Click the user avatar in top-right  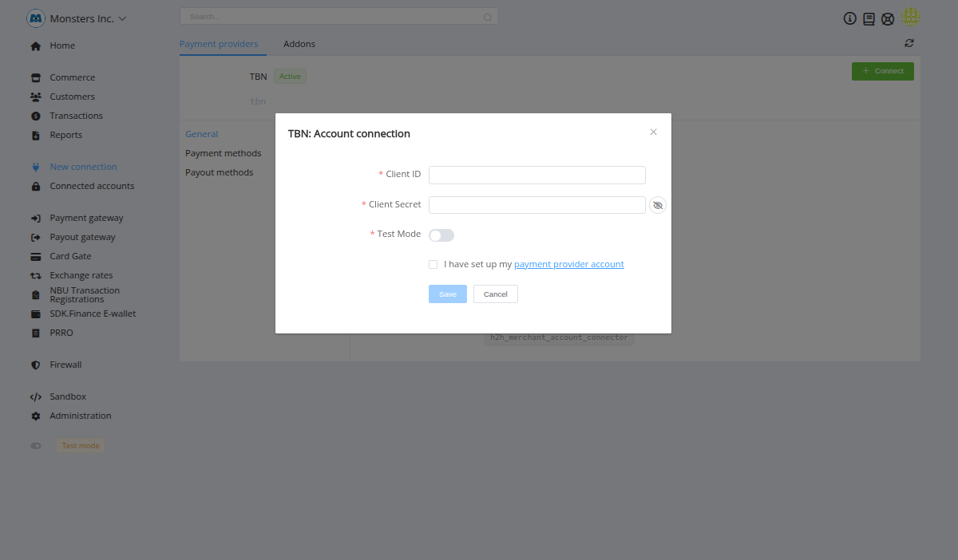[911, 17]
